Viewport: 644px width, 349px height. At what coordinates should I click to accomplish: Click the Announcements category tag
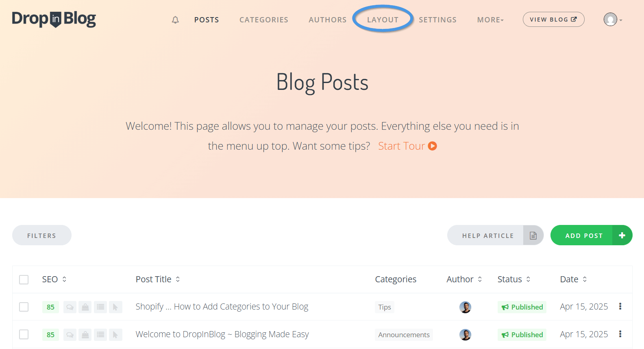(x=404, y=335)
